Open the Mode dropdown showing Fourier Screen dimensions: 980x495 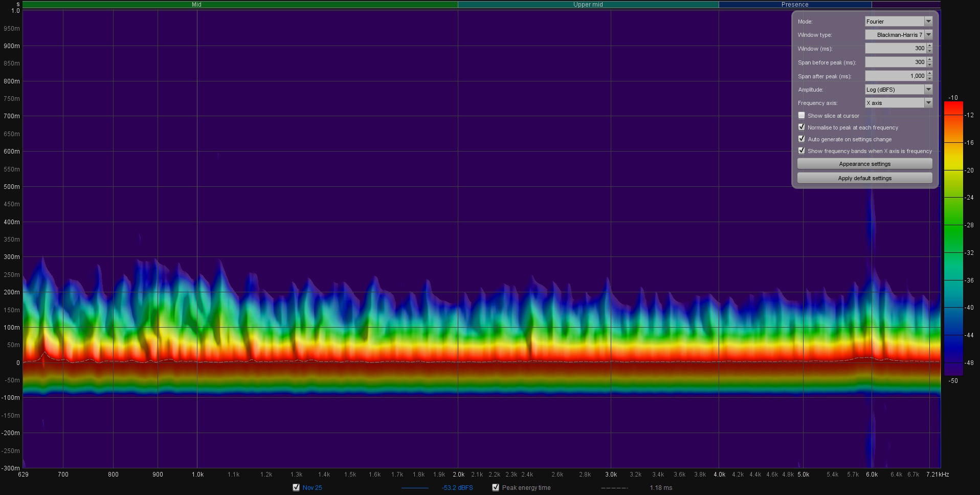pyautogui.click(x=899, y=21)
